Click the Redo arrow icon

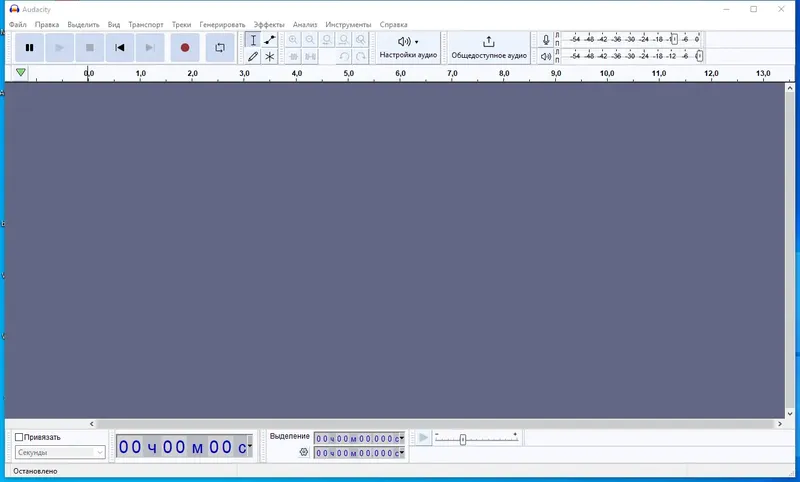(x=361, y=57)
